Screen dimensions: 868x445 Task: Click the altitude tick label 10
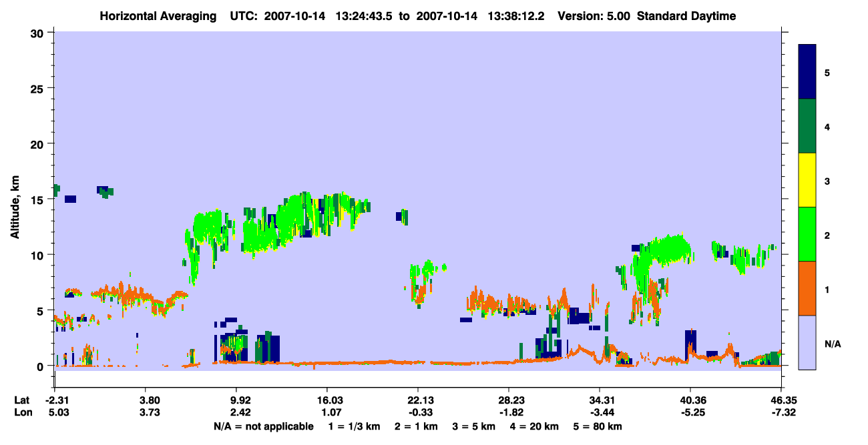(x=39, y=255)
